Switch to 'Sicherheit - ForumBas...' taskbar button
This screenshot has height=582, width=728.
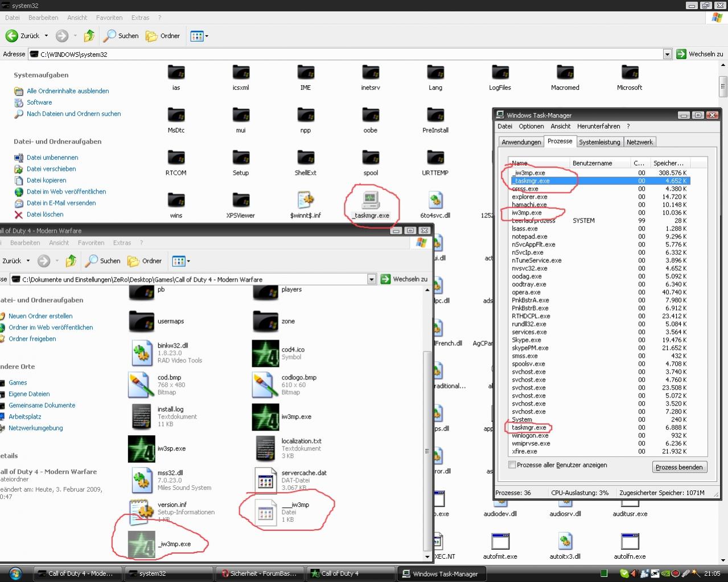point(259,573)
